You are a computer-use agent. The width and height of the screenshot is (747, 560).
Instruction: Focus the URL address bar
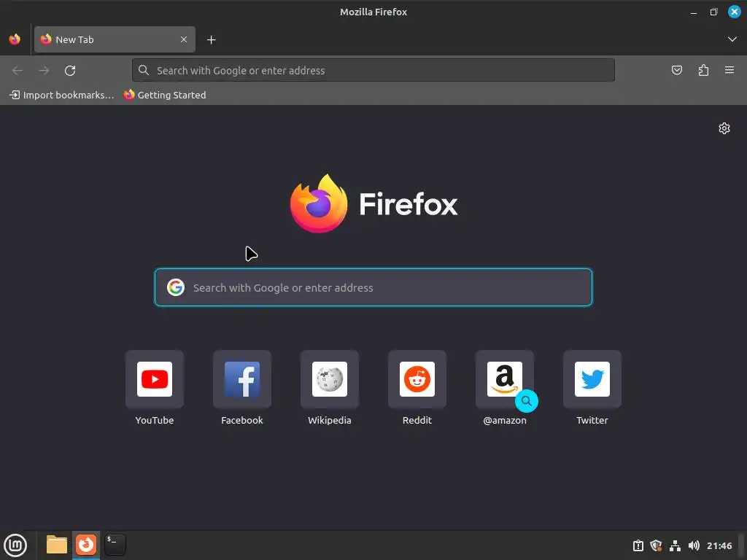pos(373,71)
